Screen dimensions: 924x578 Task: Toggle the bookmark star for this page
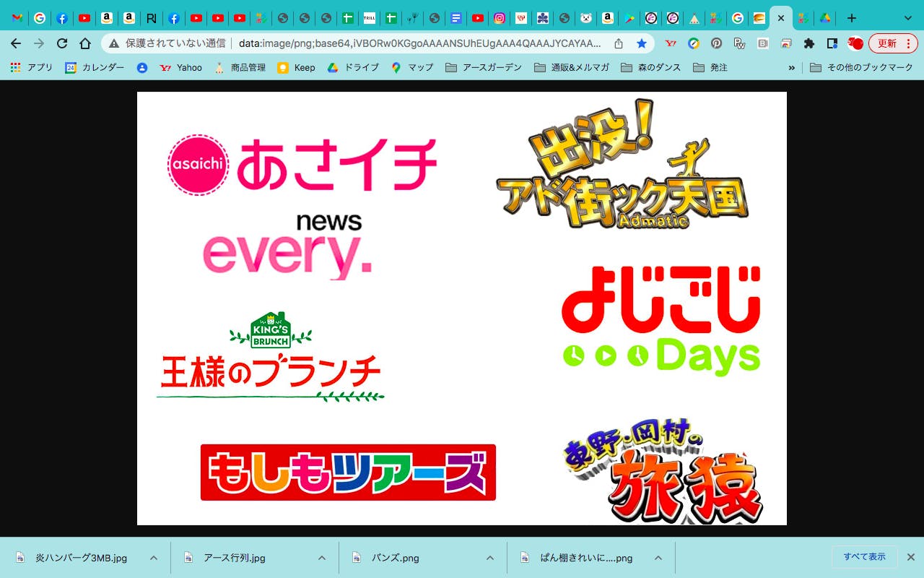642,43
